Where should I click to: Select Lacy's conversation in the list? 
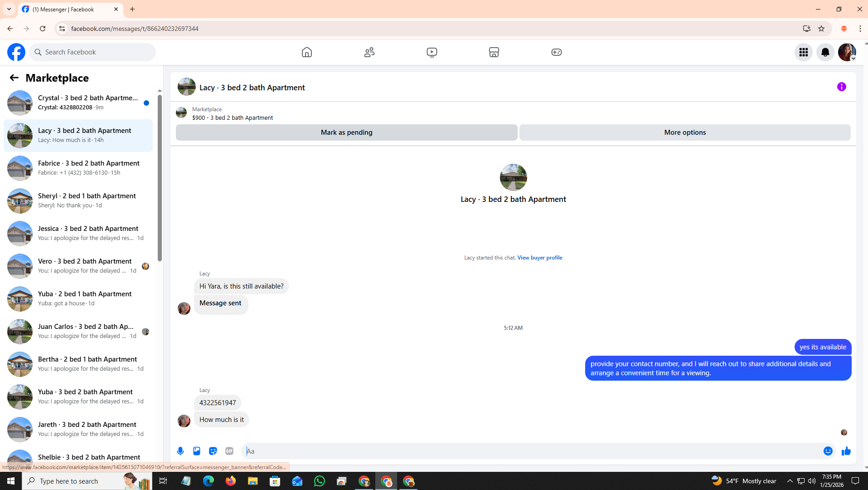(x=78, y=135)
